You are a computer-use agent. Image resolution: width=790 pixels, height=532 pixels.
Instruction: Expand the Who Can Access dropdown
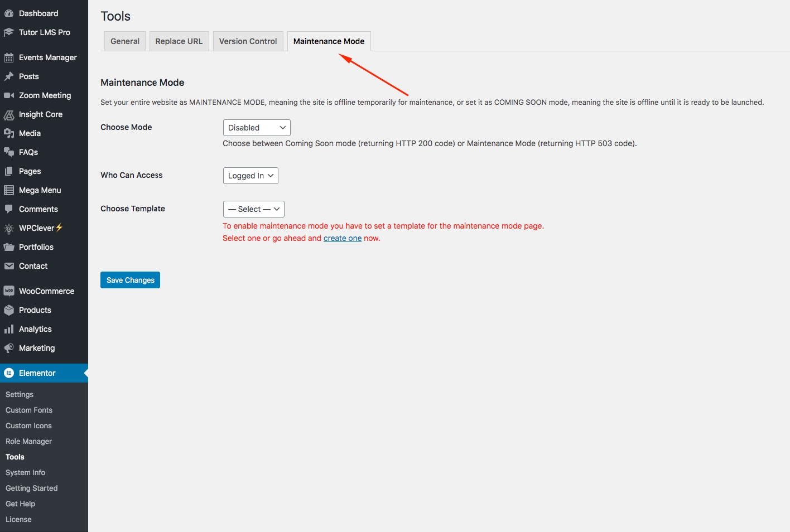coord(251,176)
